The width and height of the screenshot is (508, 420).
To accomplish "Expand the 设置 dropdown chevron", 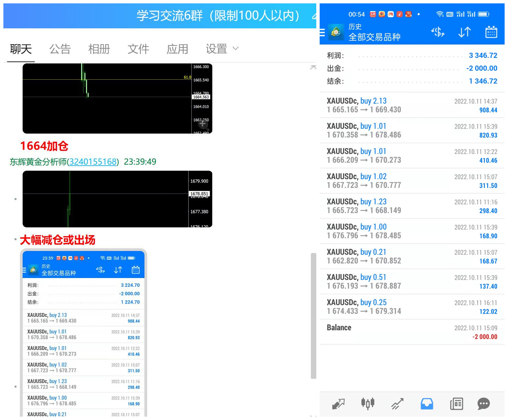I will point(236,49).
